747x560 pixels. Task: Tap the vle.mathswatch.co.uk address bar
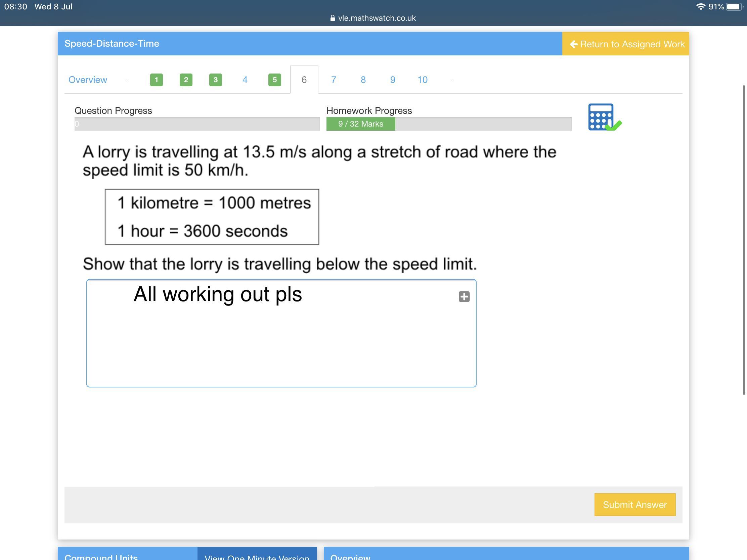pos(376,18)
